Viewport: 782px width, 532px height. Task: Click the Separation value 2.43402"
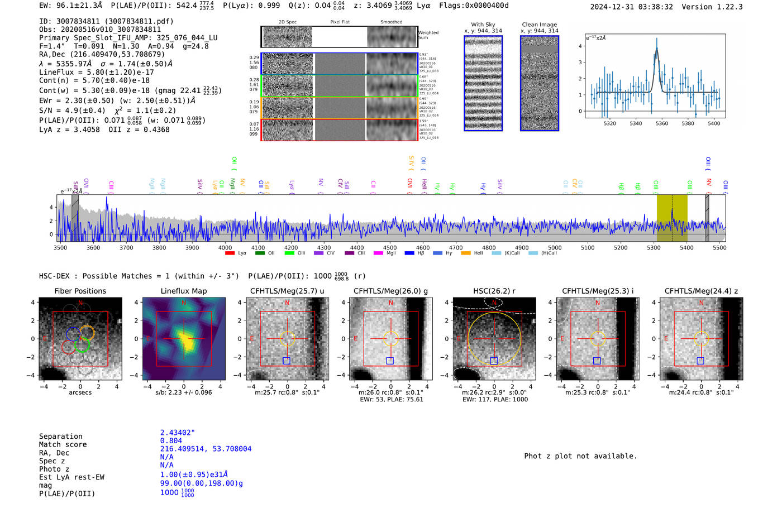(178, 433)
